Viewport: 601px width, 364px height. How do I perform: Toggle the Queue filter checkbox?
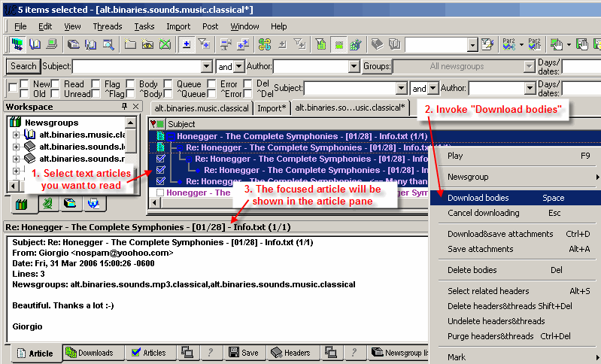click(x=168, y=83)
